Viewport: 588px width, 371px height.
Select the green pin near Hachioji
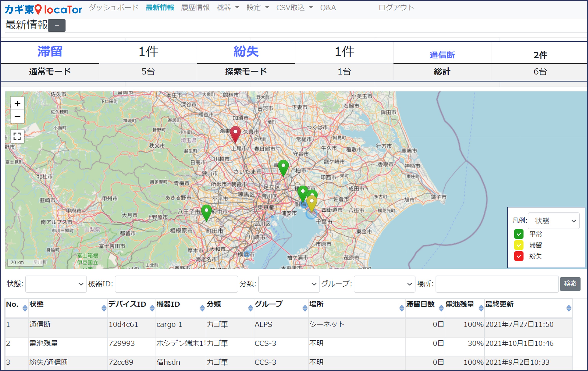pyautogui.click(x=206, y=213)
